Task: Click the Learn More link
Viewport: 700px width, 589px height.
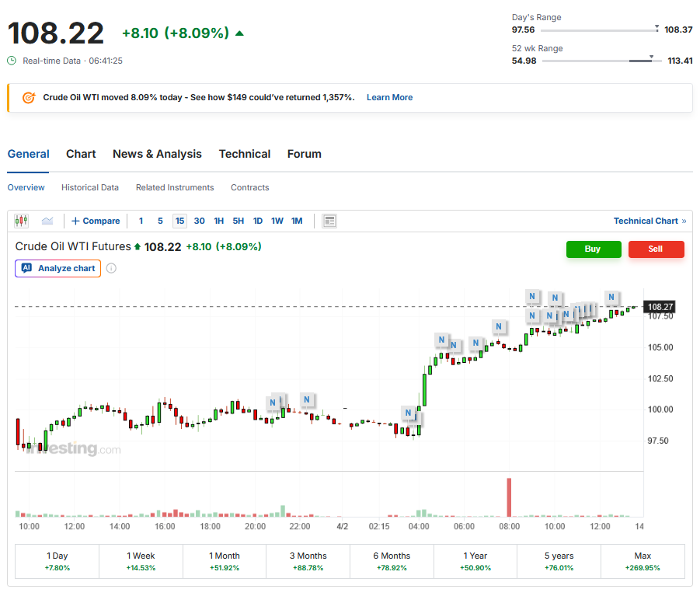Action: (x=390, y=97)
